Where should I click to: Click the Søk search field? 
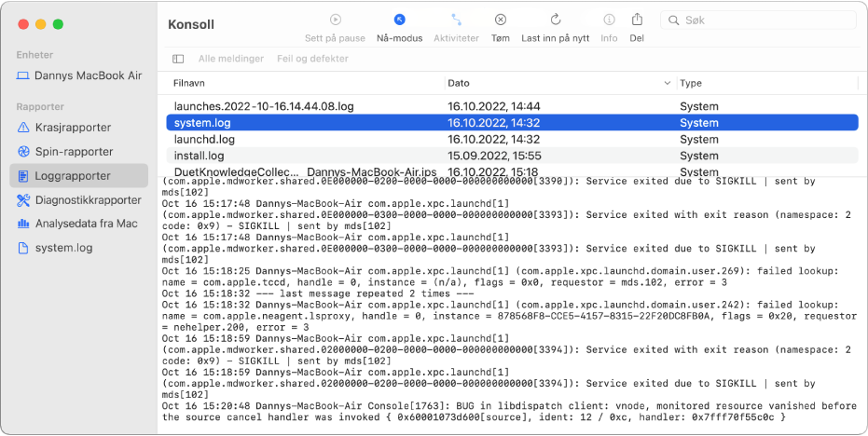[758, 20]
